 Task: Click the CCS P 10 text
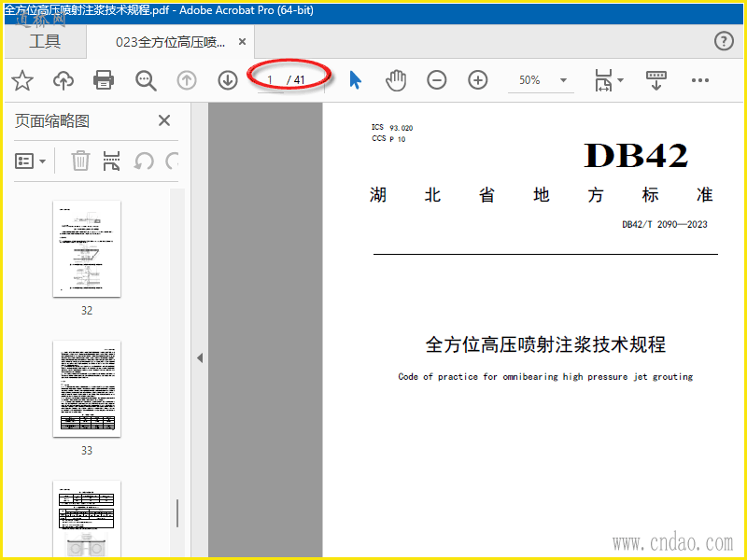pyautogui.click(x=388, y=138)
